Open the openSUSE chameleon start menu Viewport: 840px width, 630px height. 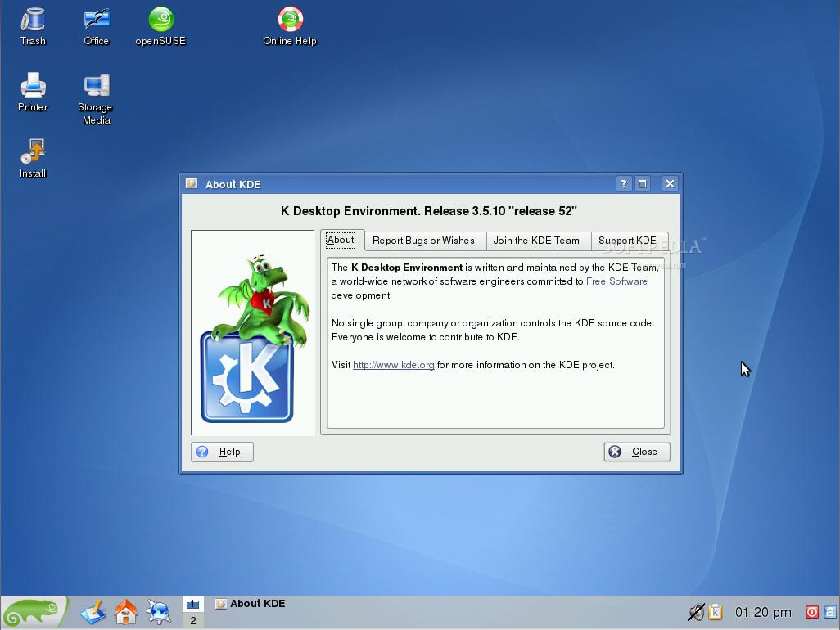point(34,612)
